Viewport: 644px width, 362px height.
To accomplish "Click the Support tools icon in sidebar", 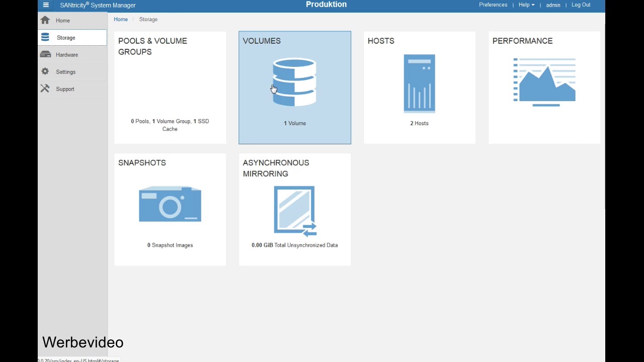I will [x=45, y=88].
